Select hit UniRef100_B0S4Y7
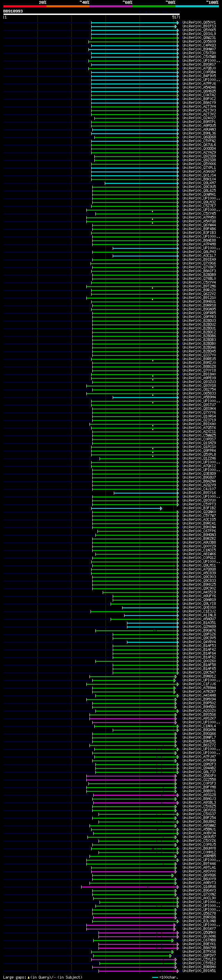The image size is (222, 980). tap(199, 929)
